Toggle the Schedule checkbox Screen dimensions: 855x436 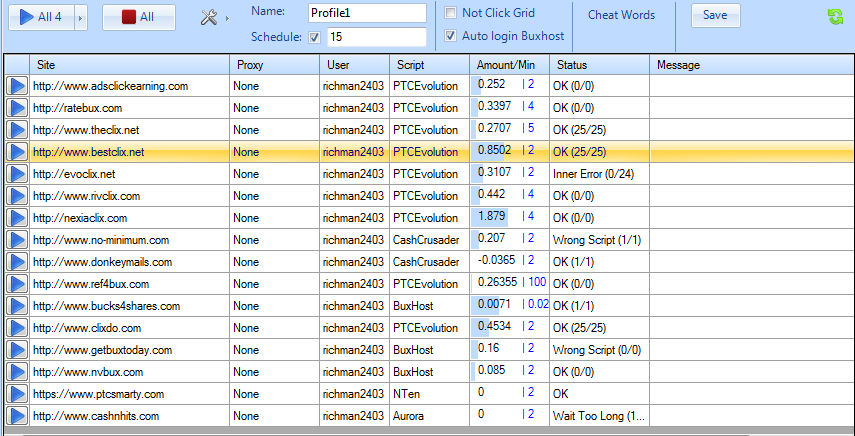(x=315, y=38)
